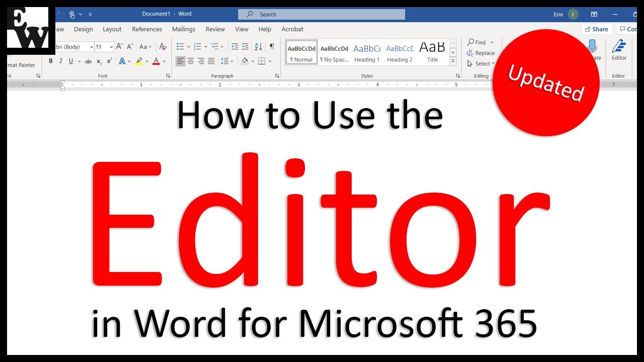Sort the selected text A to Z

click(x=258, y=46)
